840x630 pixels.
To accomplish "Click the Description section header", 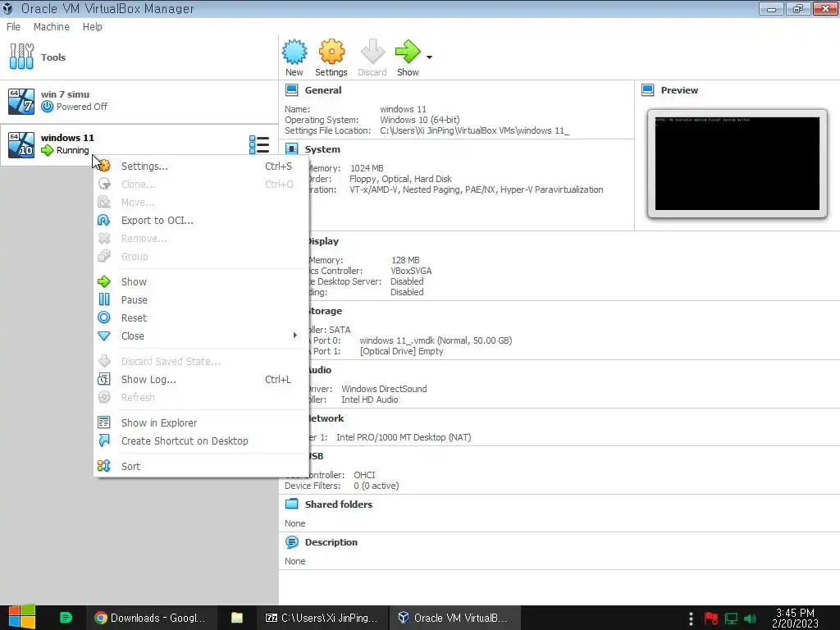I will [331, 542].
